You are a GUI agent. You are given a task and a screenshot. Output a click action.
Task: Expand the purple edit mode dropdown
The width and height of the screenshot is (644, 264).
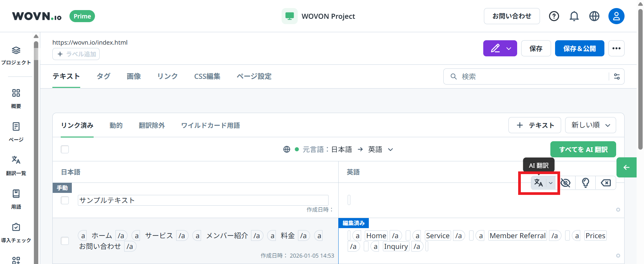pyautogui.click(x=509, y=49)
